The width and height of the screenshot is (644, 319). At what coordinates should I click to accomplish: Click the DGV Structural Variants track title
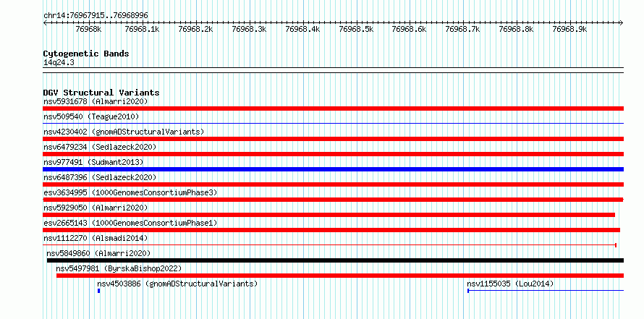101,93
